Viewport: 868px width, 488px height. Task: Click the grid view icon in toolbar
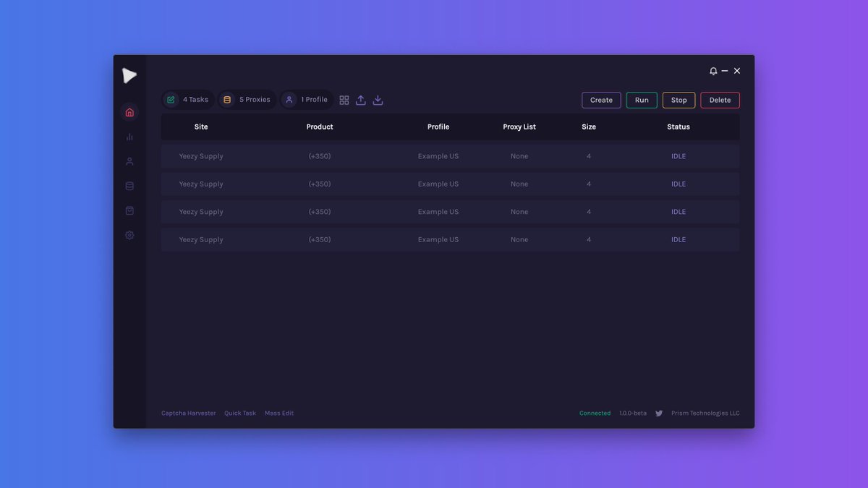(344, 100)
